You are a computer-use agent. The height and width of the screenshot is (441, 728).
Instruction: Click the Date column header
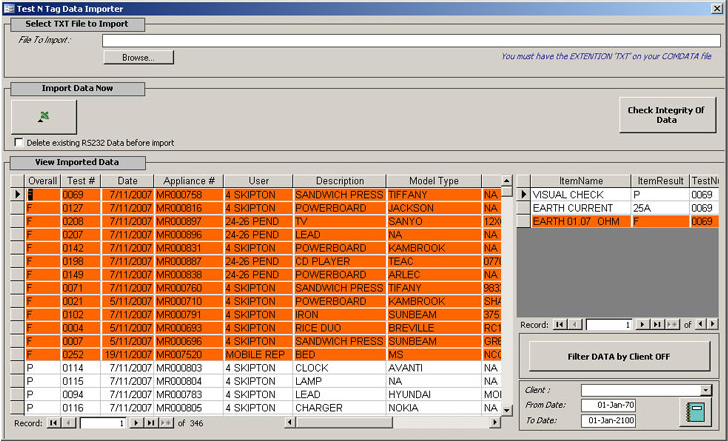click(x=127, y=181)
